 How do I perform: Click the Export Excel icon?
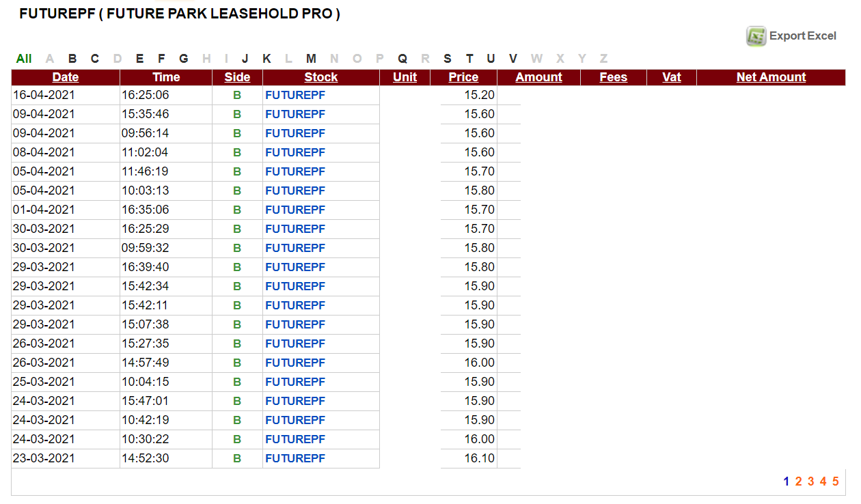(756, 36)
